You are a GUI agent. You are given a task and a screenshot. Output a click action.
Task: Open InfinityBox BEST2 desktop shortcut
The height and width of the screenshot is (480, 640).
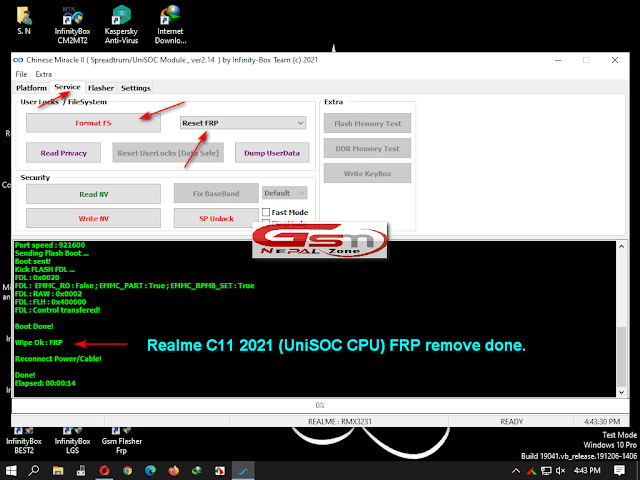pyautogui.click(x=24, y=441)
